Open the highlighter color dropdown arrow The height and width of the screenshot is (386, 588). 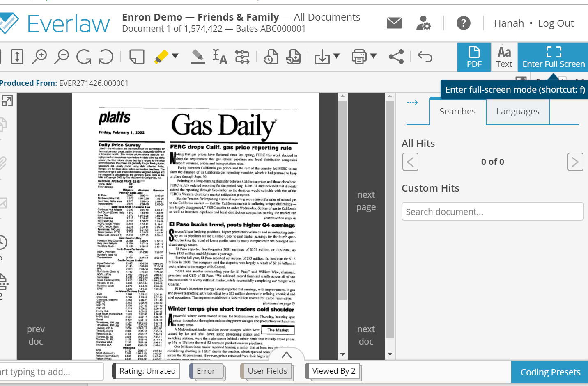pyautogui.click(x=175, y=56)
